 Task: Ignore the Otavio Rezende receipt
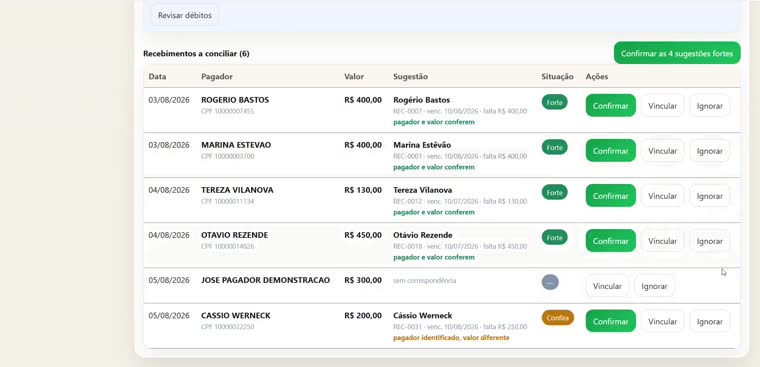point(710,241)
